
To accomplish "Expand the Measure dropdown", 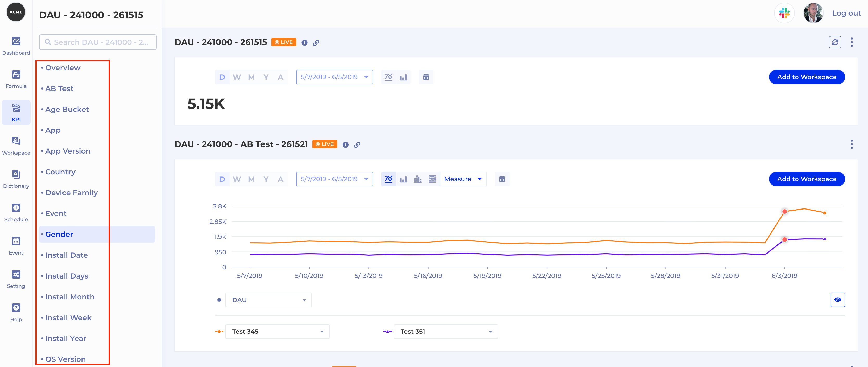I will 463,179.
